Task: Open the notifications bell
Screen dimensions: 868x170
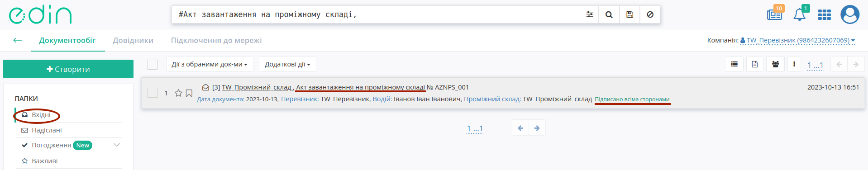Action: click(799, 14)
